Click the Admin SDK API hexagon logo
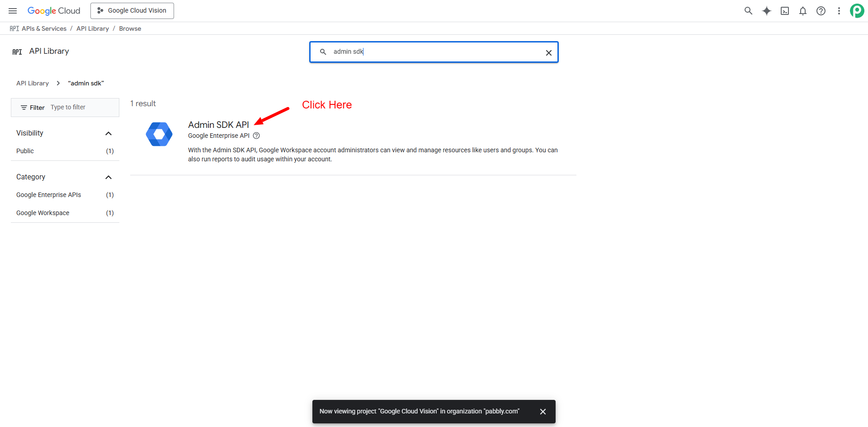Image resolution: width=868 pixels, height=427 pixels. (x=159, y=134)
